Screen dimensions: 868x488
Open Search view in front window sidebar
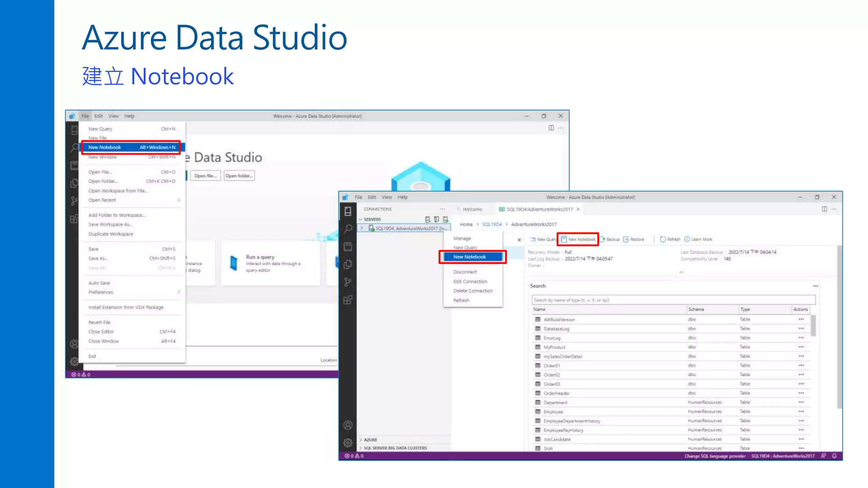point(348,229)
